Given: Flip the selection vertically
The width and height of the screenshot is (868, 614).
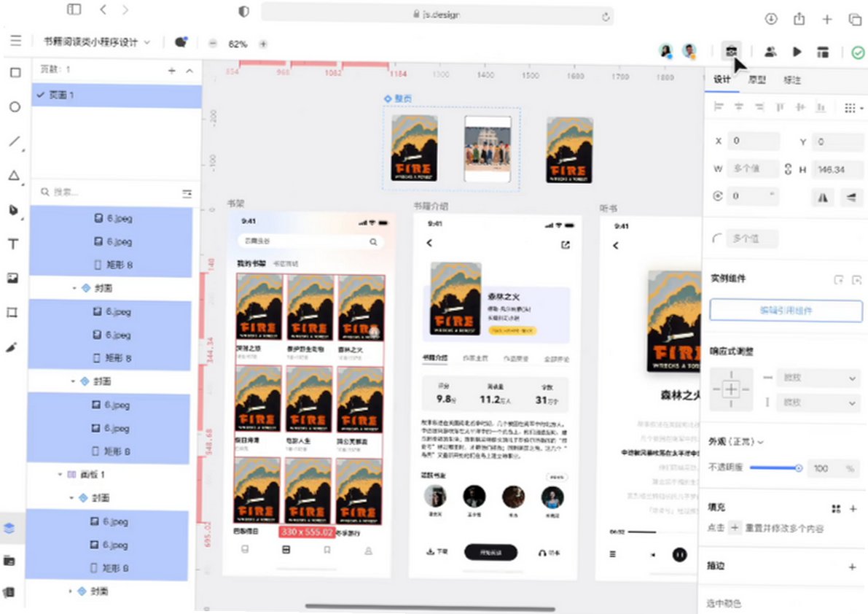Looking at the screenshot, I should (851, 197).
